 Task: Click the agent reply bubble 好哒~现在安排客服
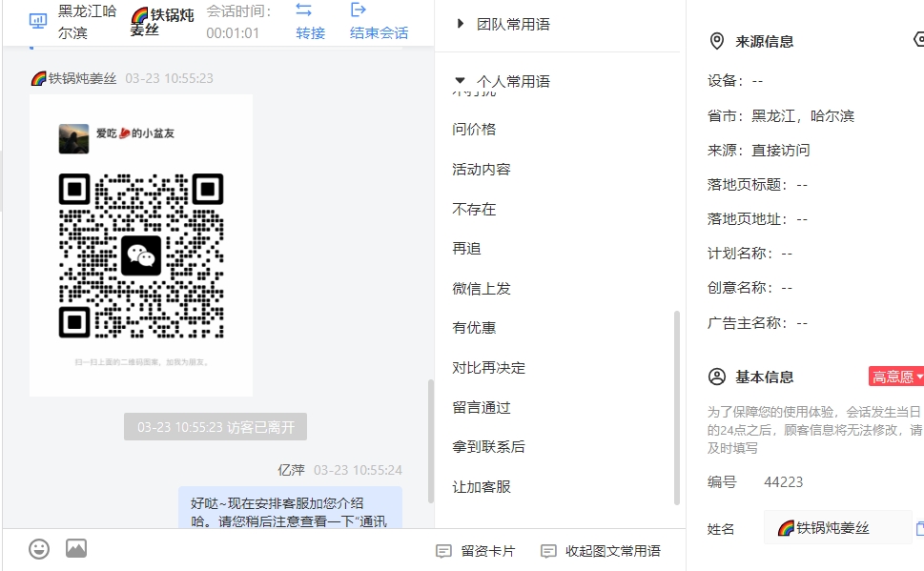pos(290,508)
